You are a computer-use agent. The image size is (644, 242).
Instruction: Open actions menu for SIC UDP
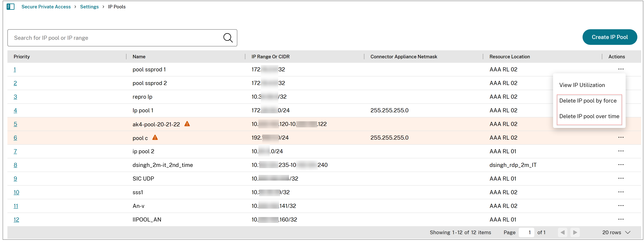tap(621, 178)
